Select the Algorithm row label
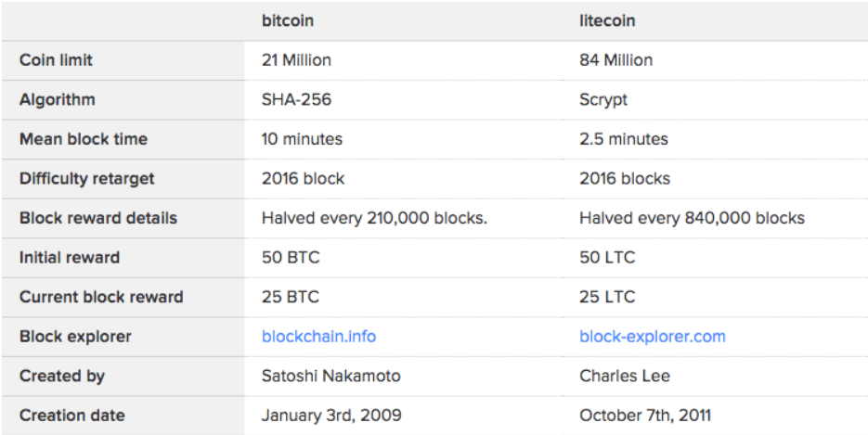The width and height of the screenshot is (868, 435). pos(57,100)
